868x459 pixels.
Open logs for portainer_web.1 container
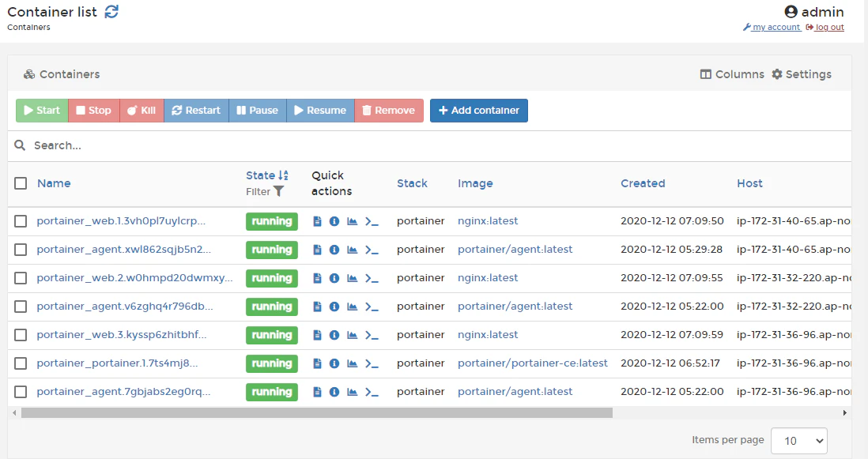317,221
